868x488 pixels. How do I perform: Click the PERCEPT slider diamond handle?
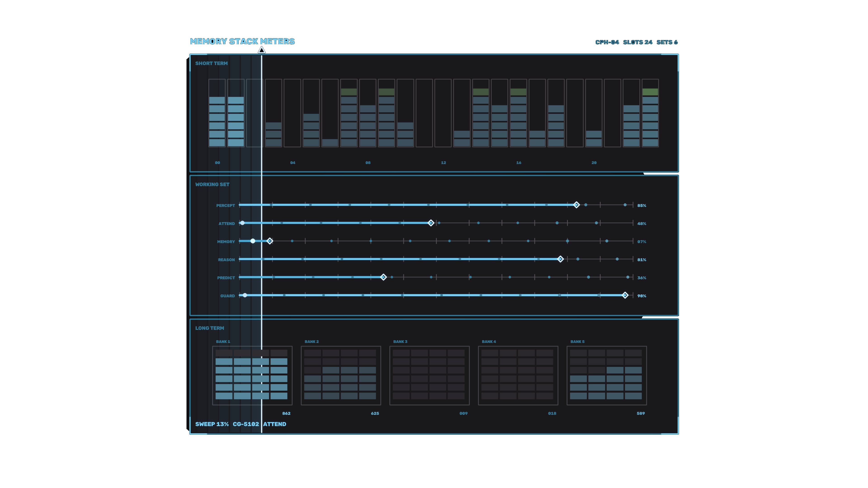(576, 205)
